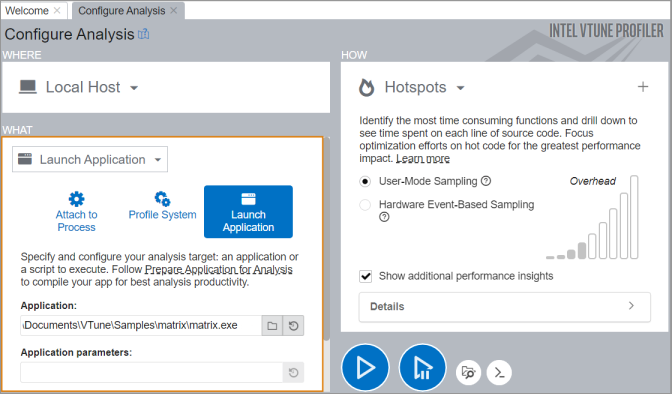Image resolution: width=672 pixels, height=394 pixels.
Task: Click help icon next to User-Mode Sampling
Action: pos(486,181)
